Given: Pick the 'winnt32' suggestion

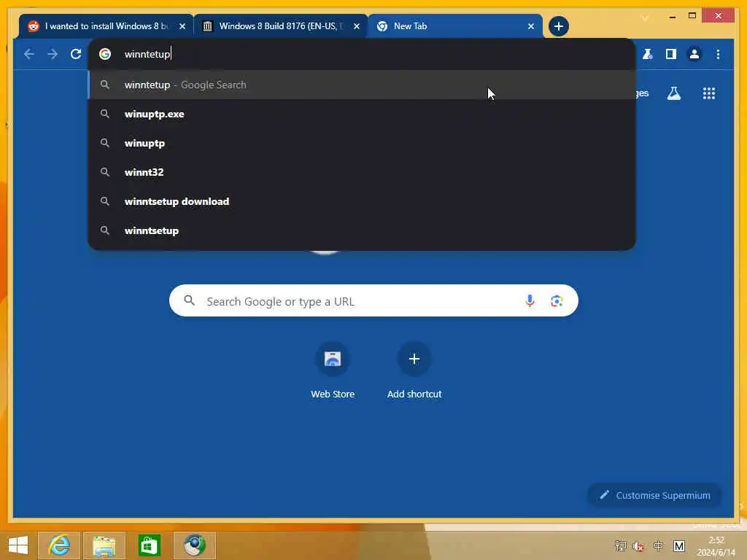Looking at the screenshot, I should click(362, 172).
